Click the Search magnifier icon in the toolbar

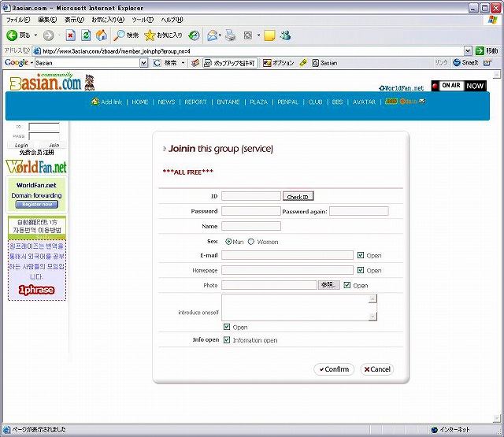[x=119, y=35]
